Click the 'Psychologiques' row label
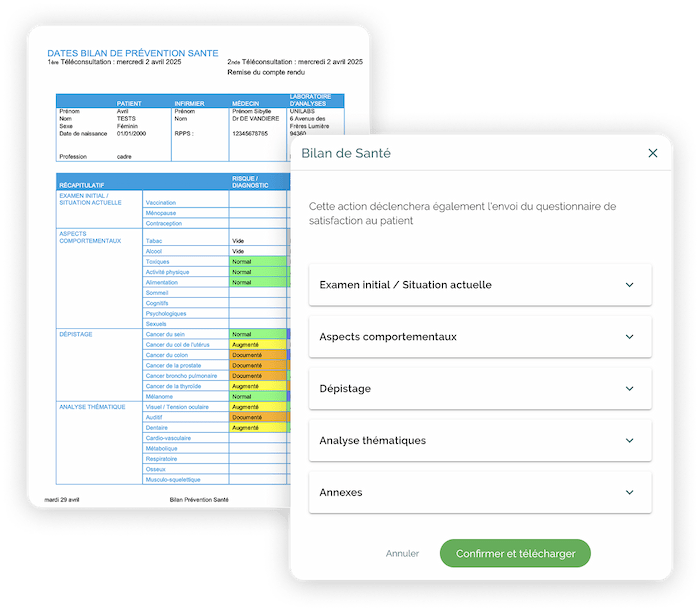This screenshot has height=611, width=700. click(166, 314)
